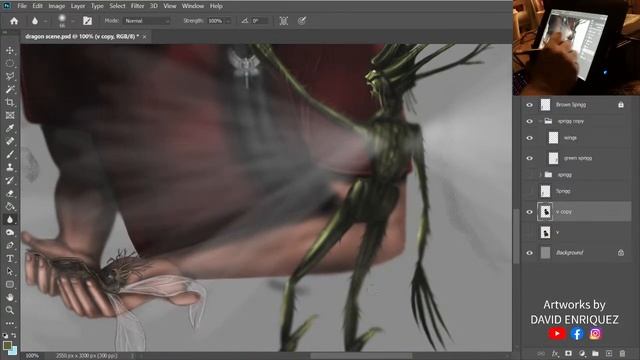Switch to the dragon scene.psd document tab
Viewport: 640px width, 360px height.
(x=82, y=36)
